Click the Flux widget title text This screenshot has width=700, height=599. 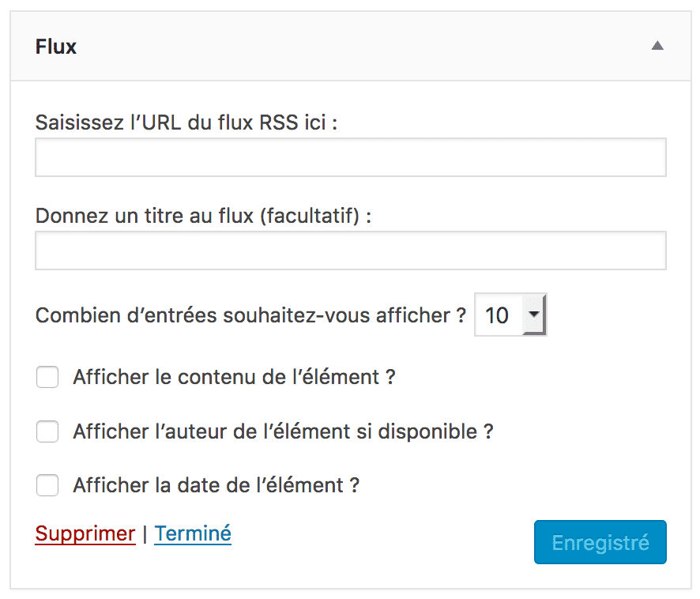coord(56,47)
